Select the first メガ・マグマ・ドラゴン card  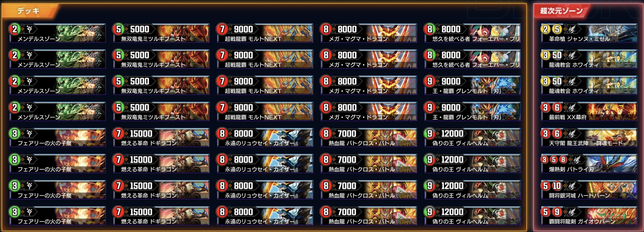pyautogui.click(x=368, y=33)
